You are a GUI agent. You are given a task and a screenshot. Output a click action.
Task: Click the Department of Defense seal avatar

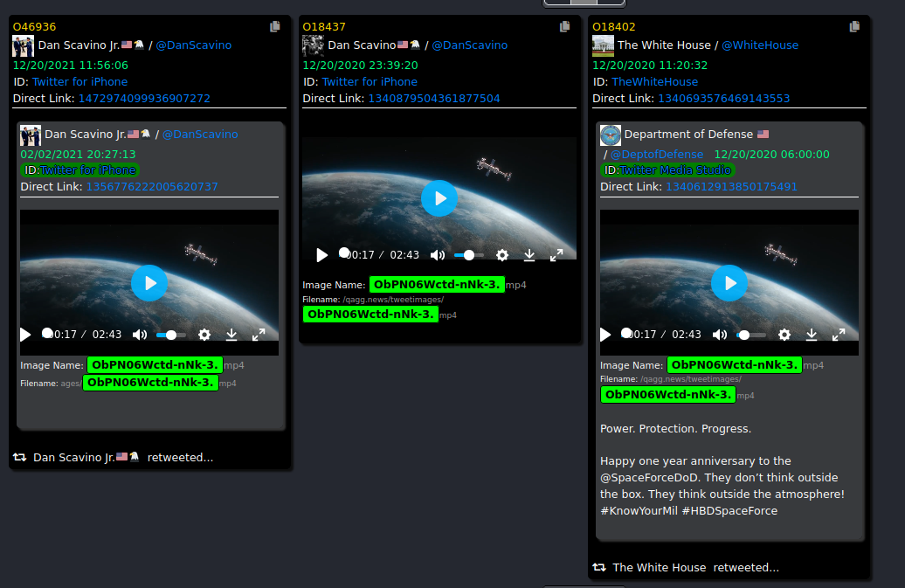point(611,135)
